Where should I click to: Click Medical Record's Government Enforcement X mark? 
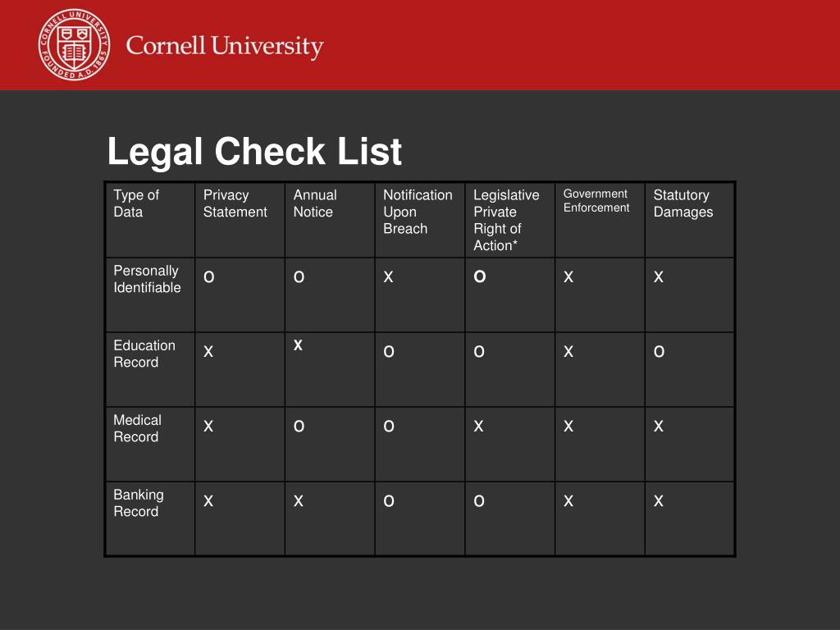[568, 426]
